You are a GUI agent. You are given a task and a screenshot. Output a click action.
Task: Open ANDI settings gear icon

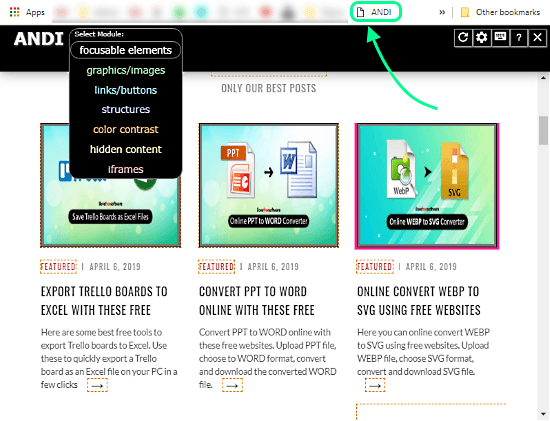coord(482,37)
